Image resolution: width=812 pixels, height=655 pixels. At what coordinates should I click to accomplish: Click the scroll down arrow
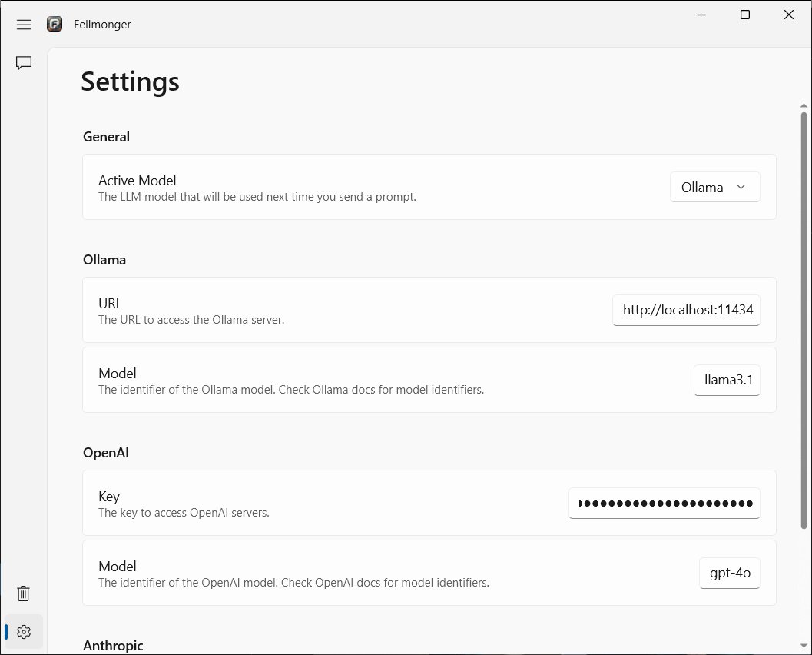804,646
